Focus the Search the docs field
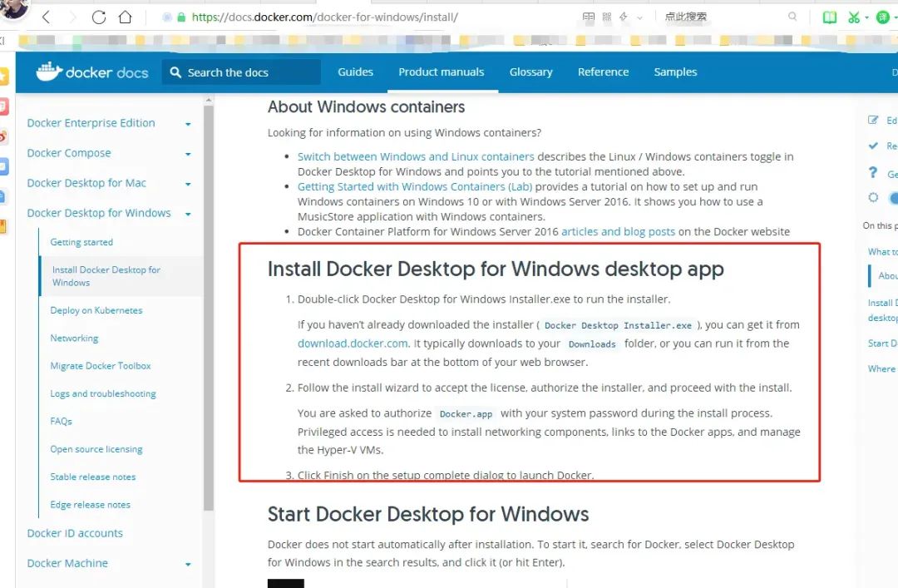The height and width of the screenshot is (588, 898). coord(241,72)
